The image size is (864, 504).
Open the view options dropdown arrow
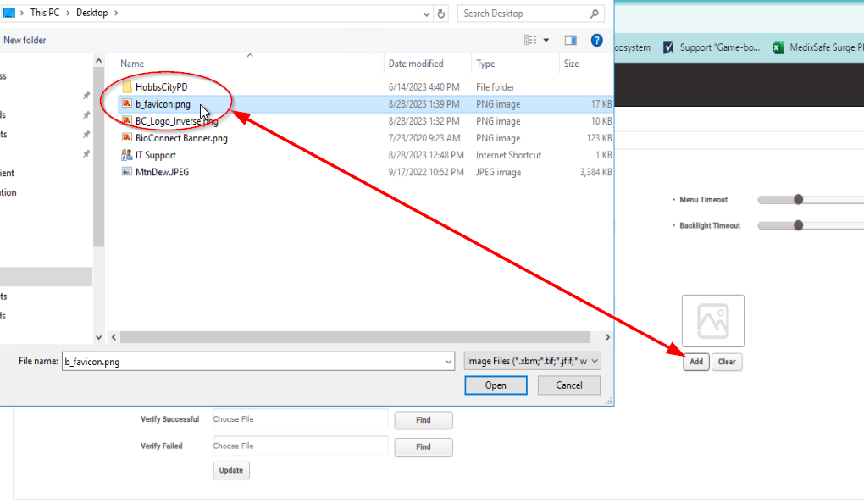click(x=546, y=40)
